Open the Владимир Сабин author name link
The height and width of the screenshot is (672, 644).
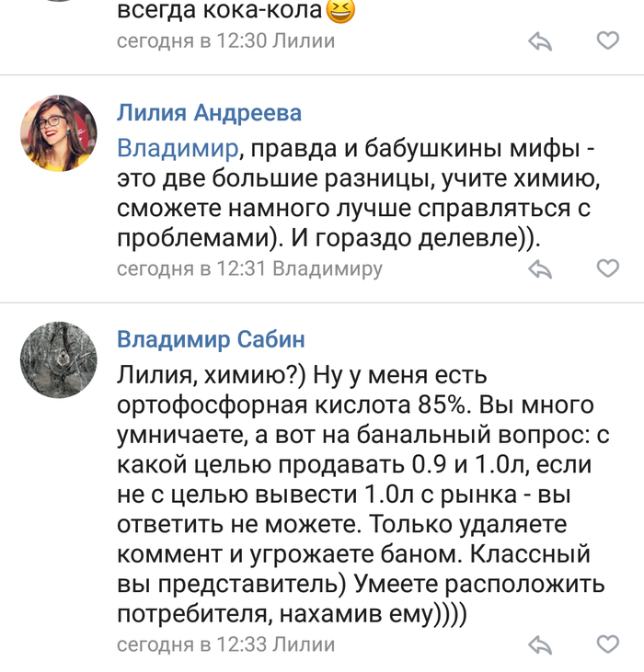coord(210,340)
